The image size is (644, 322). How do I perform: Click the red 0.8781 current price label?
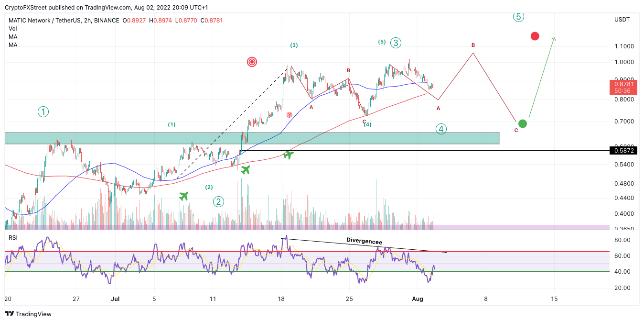click(623, 84)
